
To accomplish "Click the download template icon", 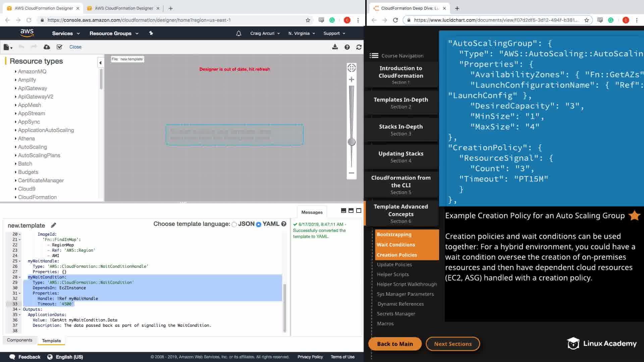I will 335,47.
